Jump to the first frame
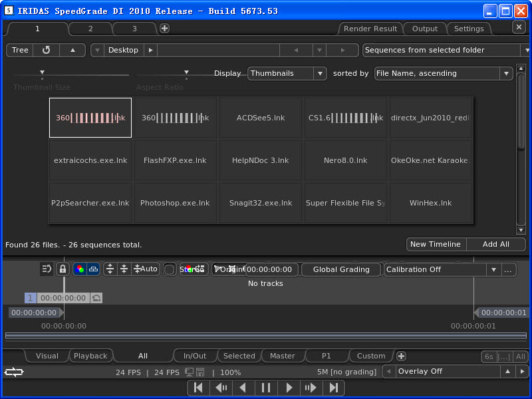This screenshot has height=399, width=532. 198,388
